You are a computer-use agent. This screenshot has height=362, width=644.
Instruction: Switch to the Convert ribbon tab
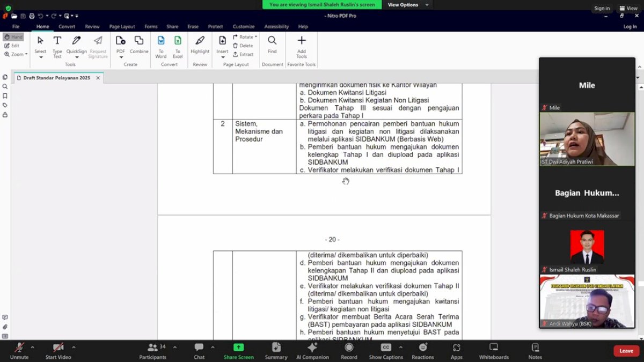point(67,26)
